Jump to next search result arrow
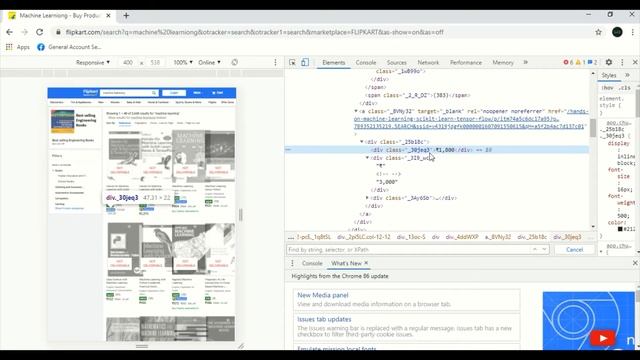Viewport: 640px width, 360px height. [x=544, y=249]
